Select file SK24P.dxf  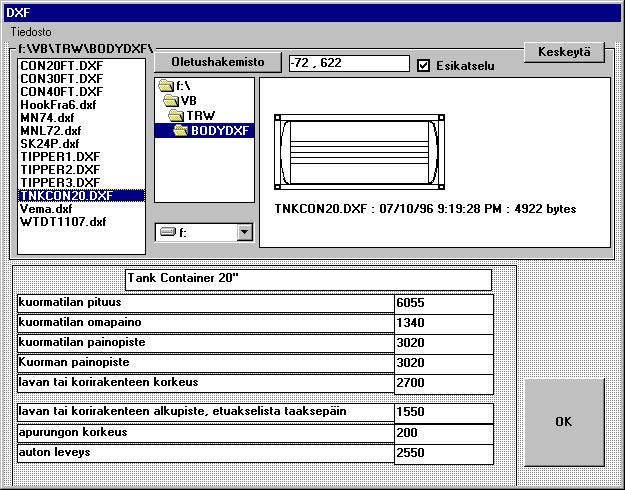81,144
